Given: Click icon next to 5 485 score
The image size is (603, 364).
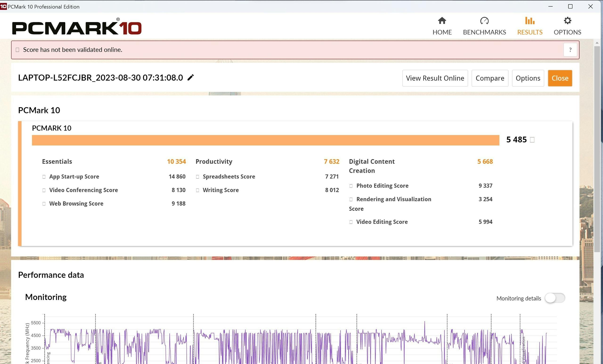Looking at the screenshot, I should (x=532, y=140).
